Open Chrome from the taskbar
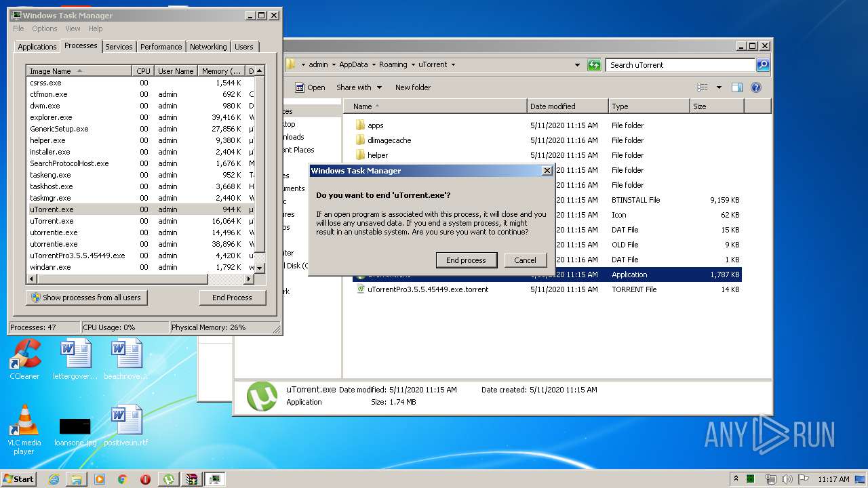Image resolution: width=868 pixels, height=488 pixels. (x=122, y=479)
